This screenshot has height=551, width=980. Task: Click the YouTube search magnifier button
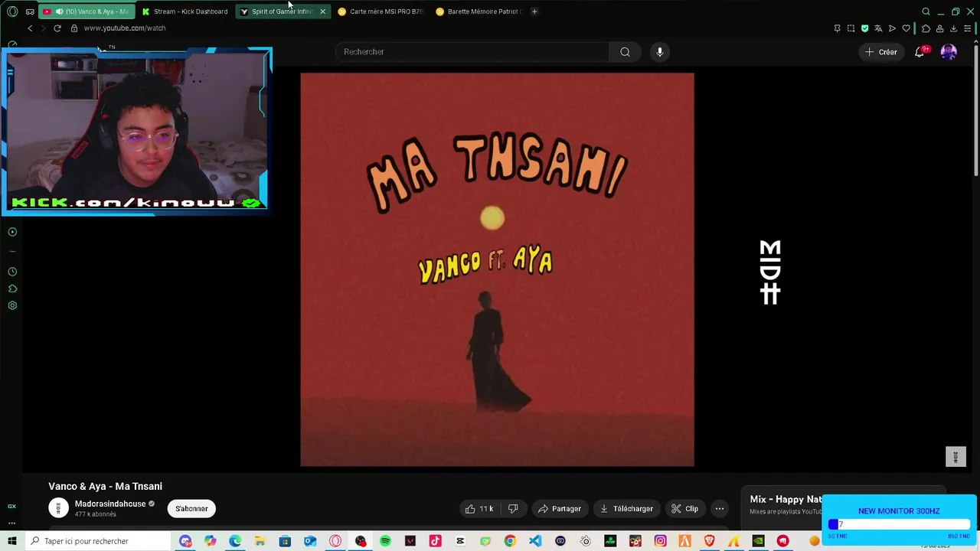pos(625,51)
